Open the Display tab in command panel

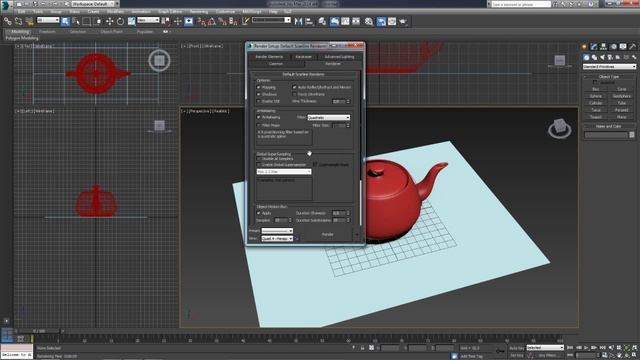click(x=623, y=47)
